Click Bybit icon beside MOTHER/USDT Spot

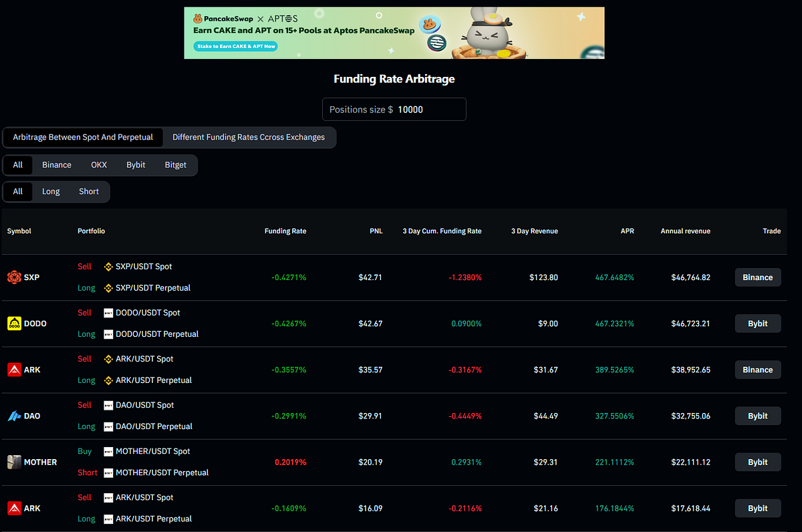(x=108, y=451)
